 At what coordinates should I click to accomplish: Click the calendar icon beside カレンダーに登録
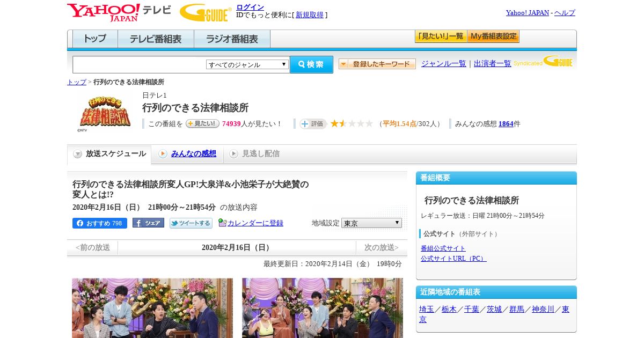click(222, 223)
